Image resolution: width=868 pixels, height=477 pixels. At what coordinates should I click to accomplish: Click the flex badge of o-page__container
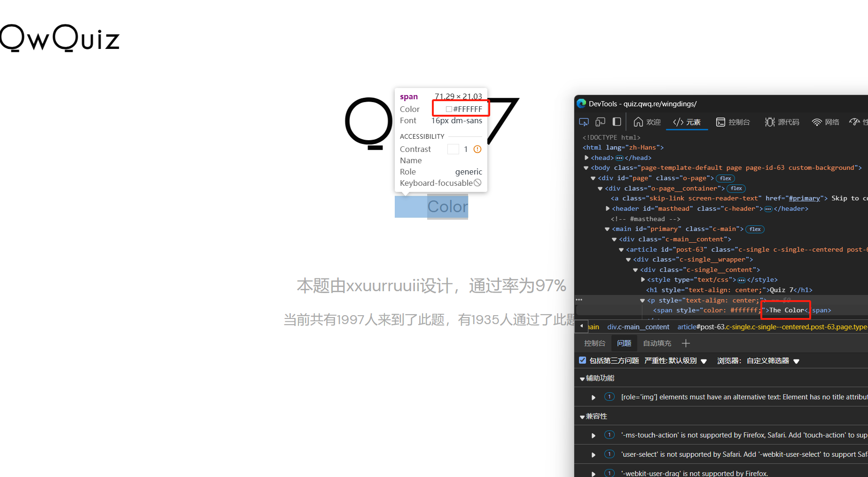point(736,189)
